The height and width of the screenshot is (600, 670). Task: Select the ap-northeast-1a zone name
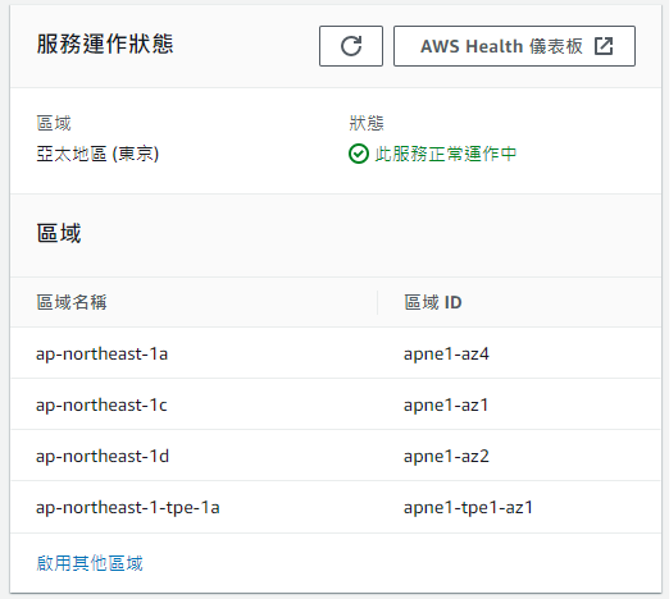102,354
